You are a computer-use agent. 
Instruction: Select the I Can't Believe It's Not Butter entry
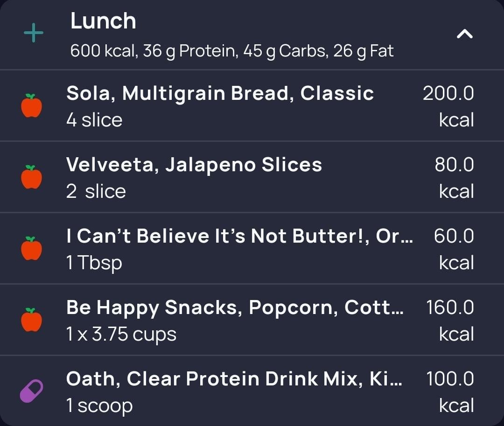pyautogui.click(x=239, y=236)
